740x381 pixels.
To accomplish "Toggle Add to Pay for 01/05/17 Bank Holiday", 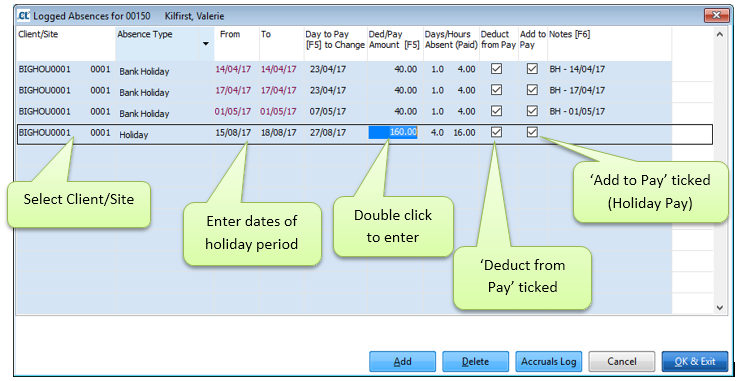I will pyautogui.click(x=532, y=111).
